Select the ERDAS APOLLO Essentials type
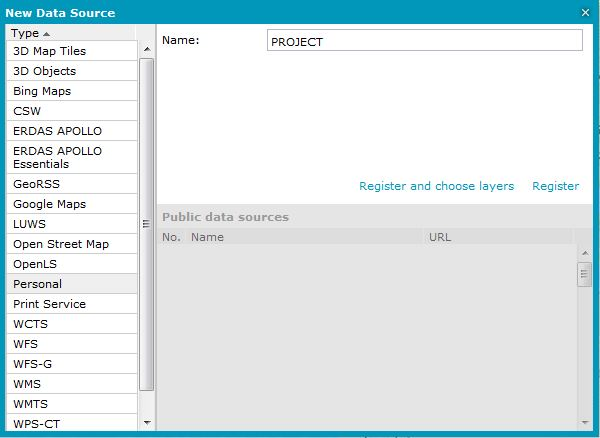The image size is (600, 438). point(72,157)
